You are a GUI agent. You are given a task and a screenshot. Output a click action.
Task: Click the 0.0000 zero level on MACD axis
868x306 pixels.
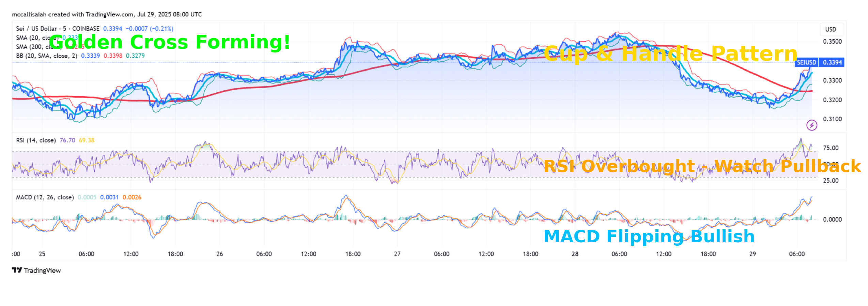point(832,219)
